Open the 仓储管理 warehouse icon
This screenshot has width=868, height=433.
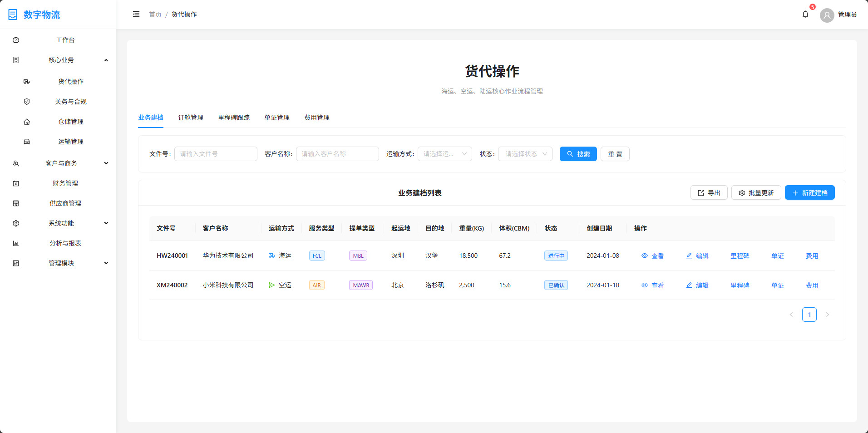pyautogui.click(x=27, y=122)
